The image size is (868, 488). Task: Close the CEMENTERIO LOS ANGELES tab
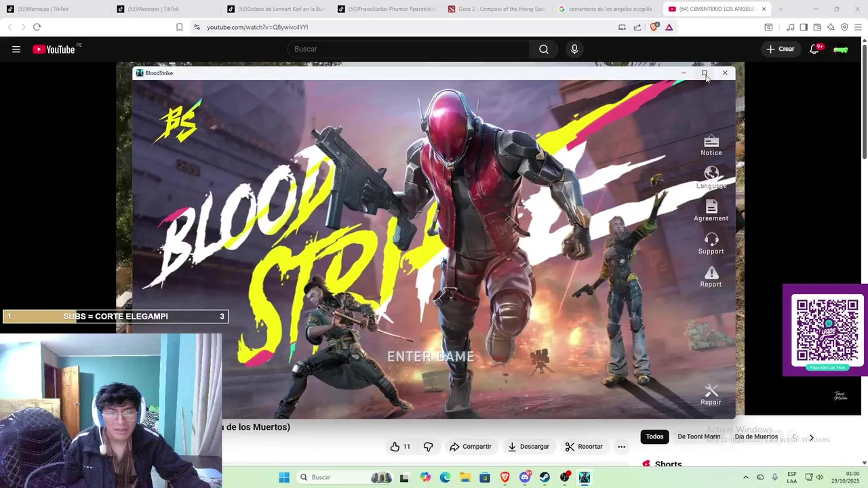pos(764,9)
